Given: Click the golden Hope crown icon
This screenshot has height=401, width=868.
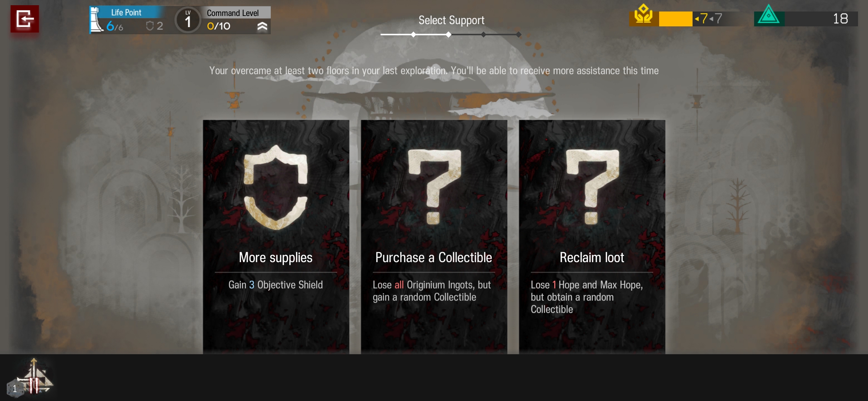Looking at the screenshot, I should point(644,14).
